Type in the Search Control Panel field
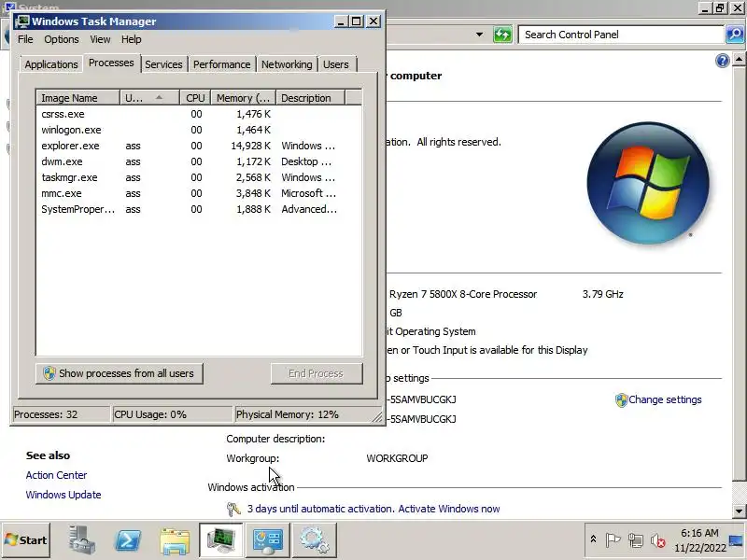The width and height of the screenshot is (747, 560). tap(621, 35)
